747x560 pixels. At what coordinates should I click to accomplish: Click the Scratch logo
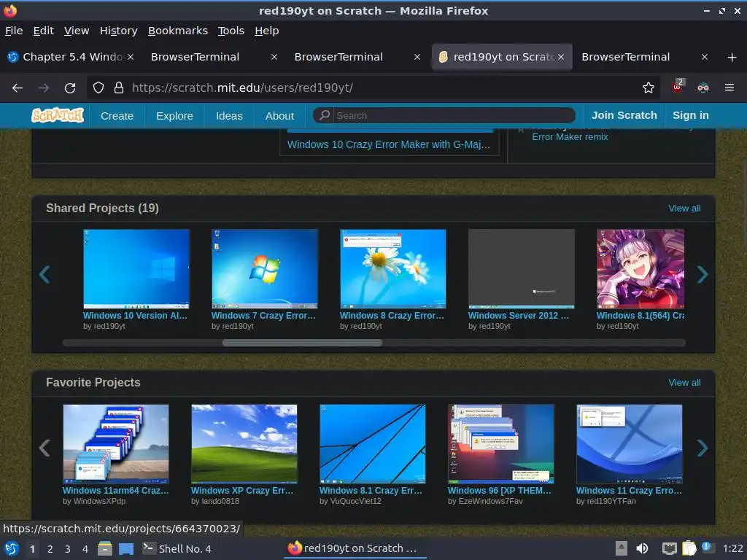coord(58,115)
